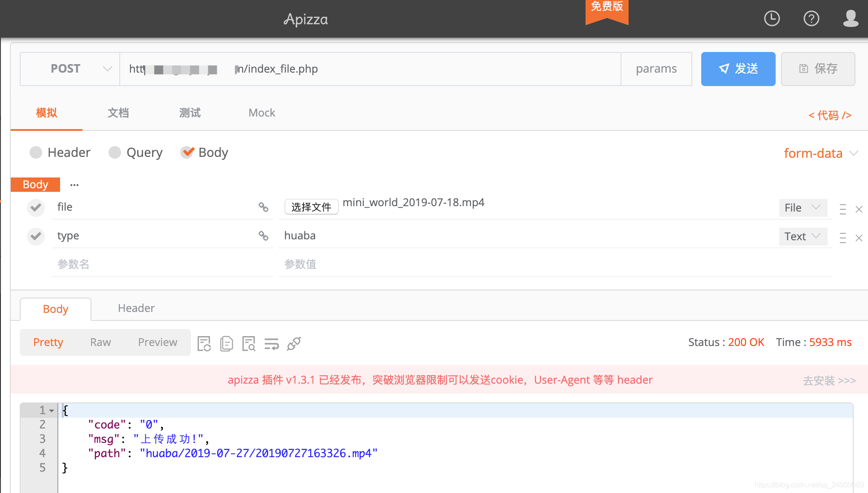
Task: Copy the response with the copy icon
Action: click(226, 344)
